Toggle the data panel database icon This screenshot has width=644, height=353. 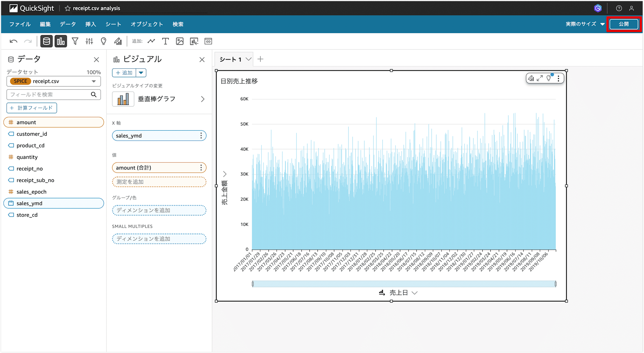click(46, 41)
